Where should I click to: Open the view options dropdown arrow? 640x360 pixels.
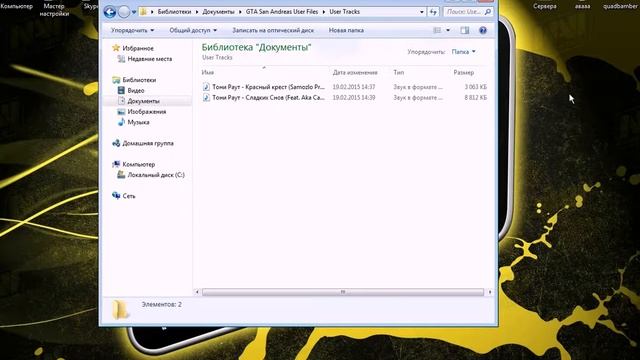(448, 30)
